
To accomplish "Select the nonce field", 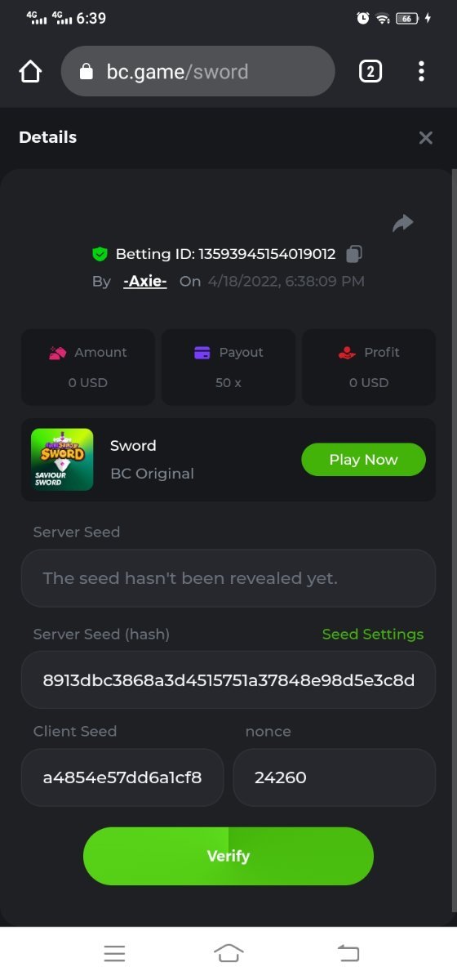I will point(335,777).
